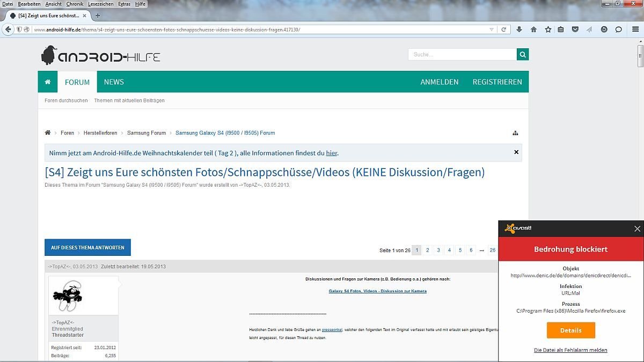
Task: Click the forum hierarchy sitemap icon
Action: tap(515, 133)
